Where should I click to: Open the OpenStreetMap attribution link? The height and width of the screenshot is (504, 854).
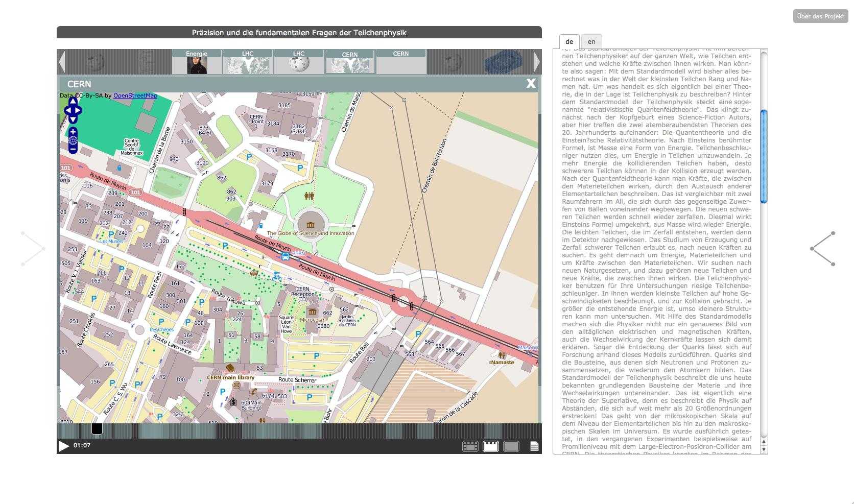pyautogui.click(x=135, y=95)
